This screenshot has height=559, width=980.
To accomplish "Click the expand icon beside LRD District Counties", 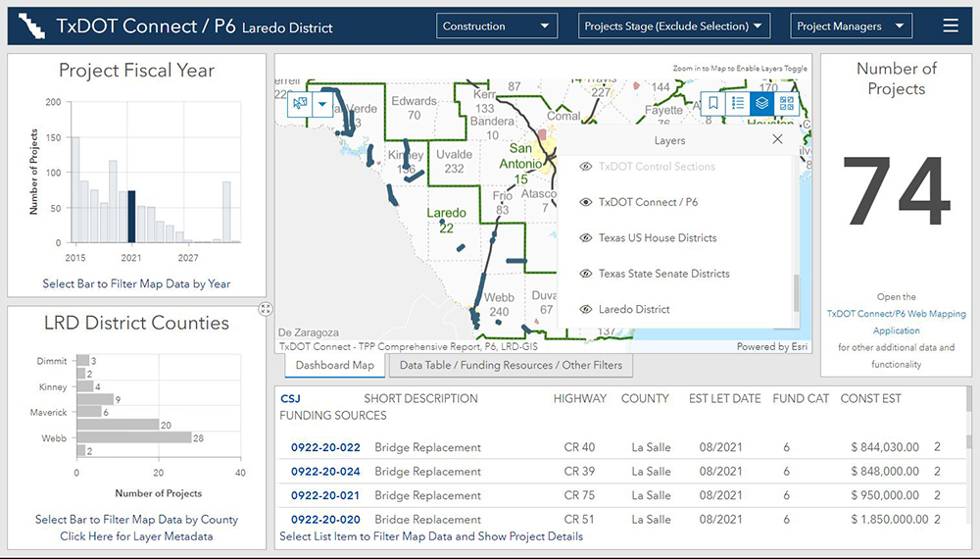I will (266, 309).
